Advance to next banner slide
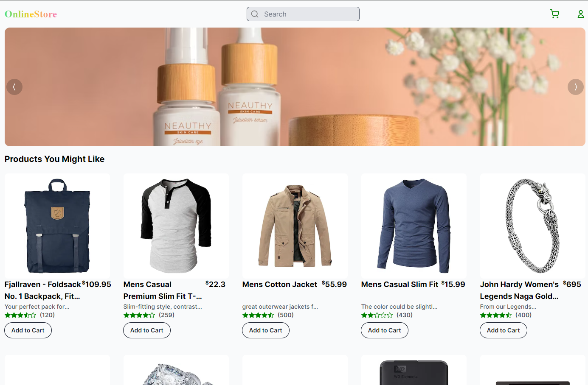 click(575, 87)
